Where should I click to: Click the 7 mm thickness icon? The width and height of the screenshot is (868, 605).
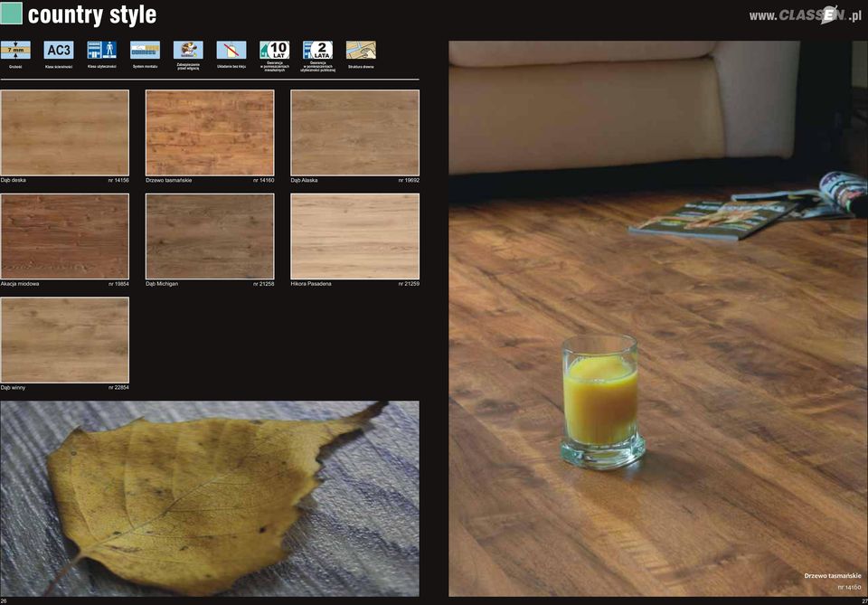coord(15,50)
